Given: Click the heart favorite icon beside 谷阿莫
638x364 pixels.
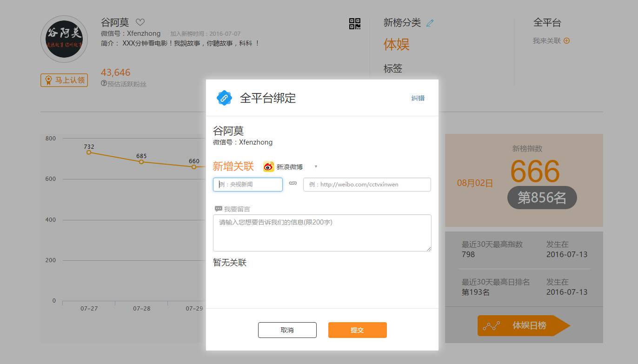Looking at the screenshot, I should pos(140,22).
